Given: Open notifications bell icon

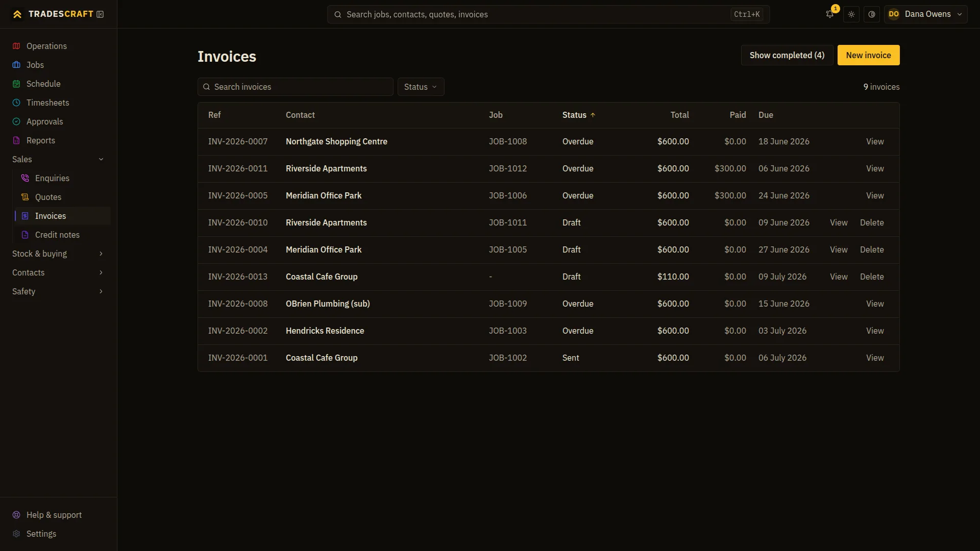Looking at the screenshot, I should coord(830,14).
